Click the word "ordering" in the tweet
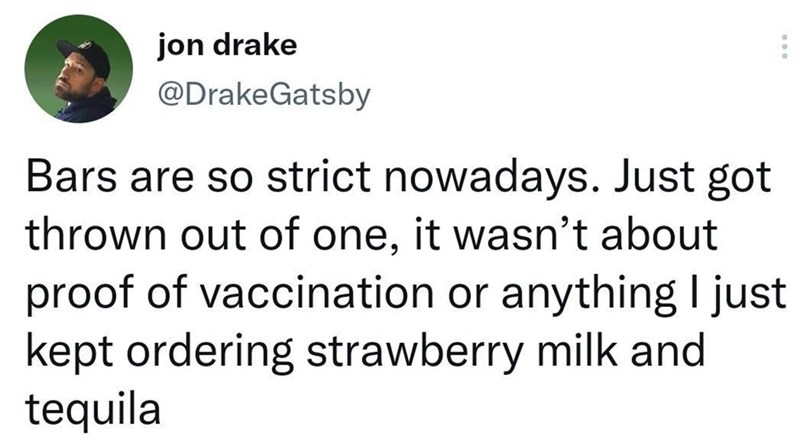Viewport: 800px width, 446px height. tap(210, 353)
